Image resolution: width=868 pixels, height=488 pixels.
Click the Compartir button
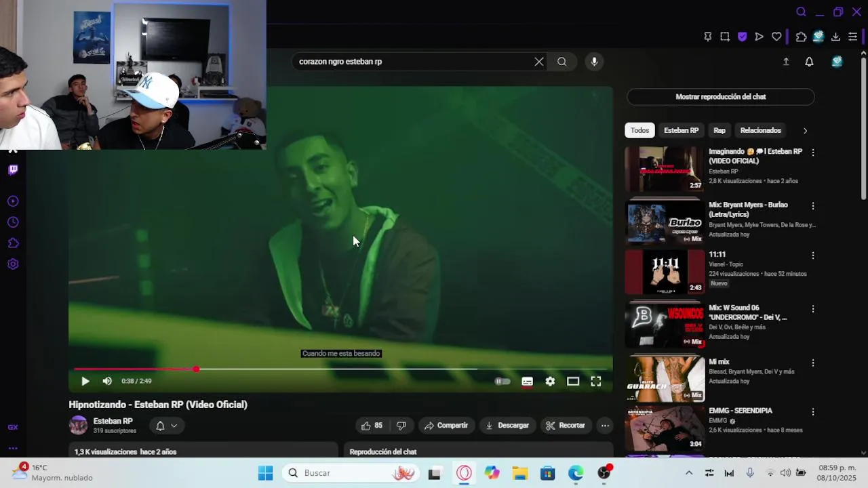[x=446, y=426]
